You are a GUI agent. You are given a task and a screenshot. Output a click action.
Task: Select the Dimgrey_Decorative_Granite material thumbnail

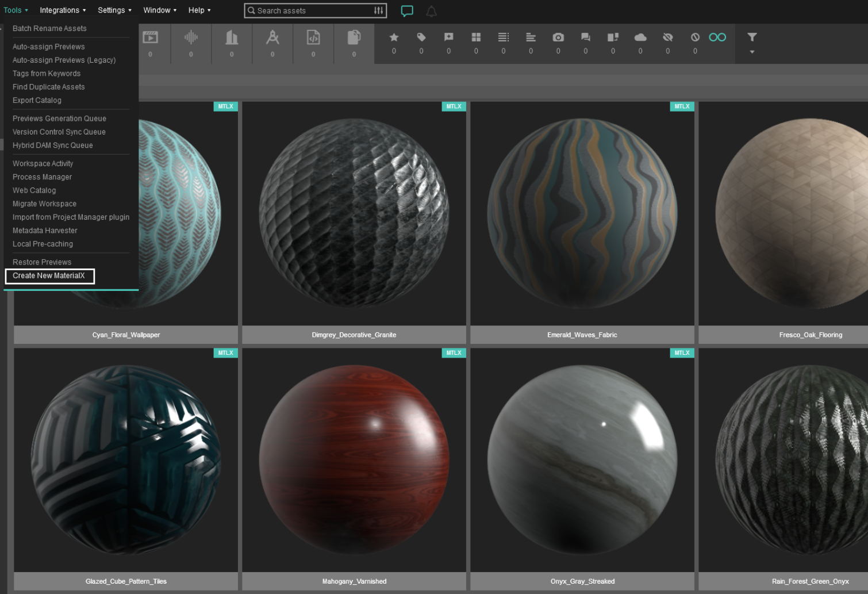[x=354, y=213]
